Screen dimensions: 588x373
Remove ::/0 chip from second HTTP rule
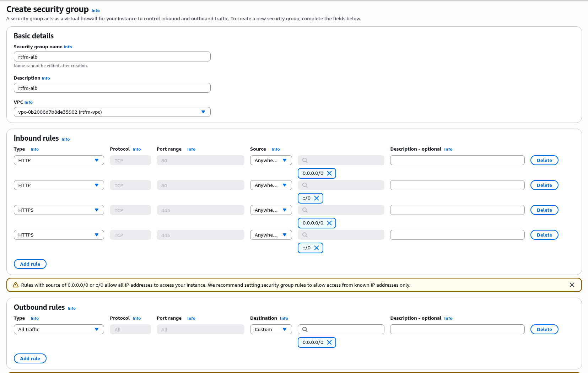click(316, 198)
